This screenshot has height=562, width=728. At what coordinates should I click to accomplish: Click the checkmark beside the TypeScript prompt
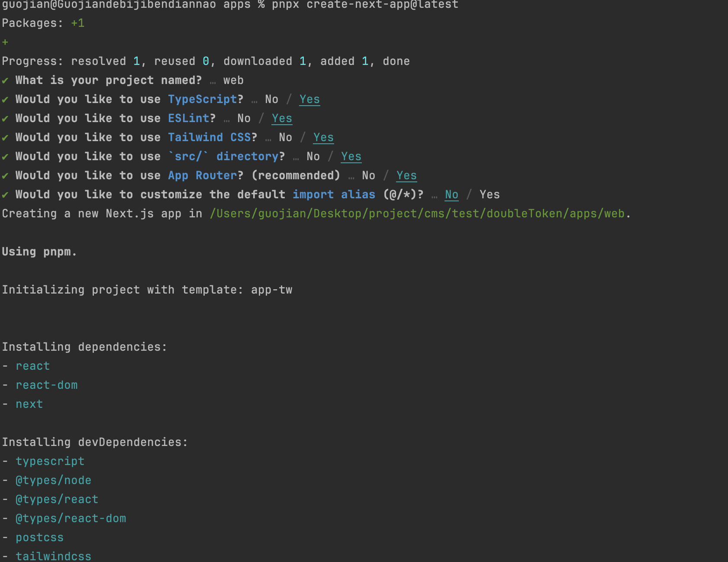click(x=5, y=100)
